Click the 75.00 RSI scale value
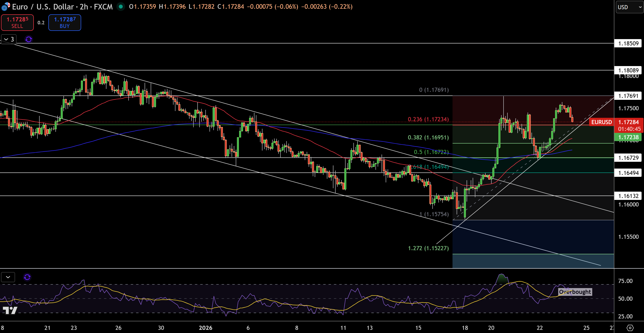The image size is (644, 333). [625, 281]
